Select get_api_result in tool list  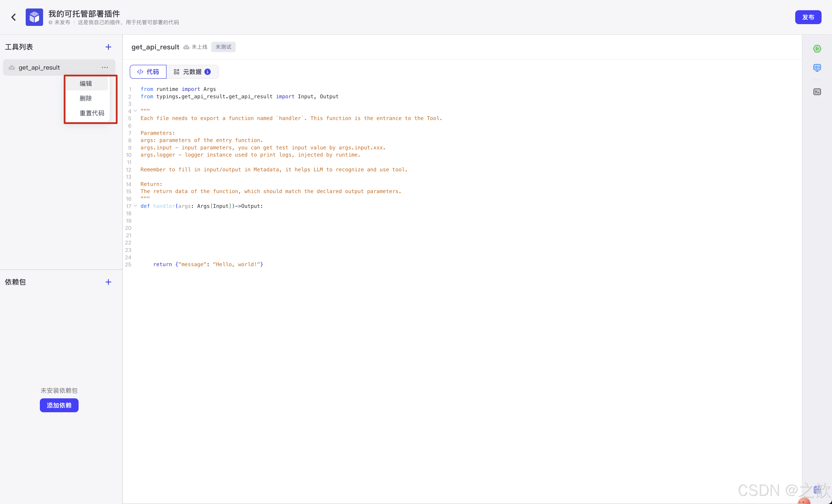39,67
